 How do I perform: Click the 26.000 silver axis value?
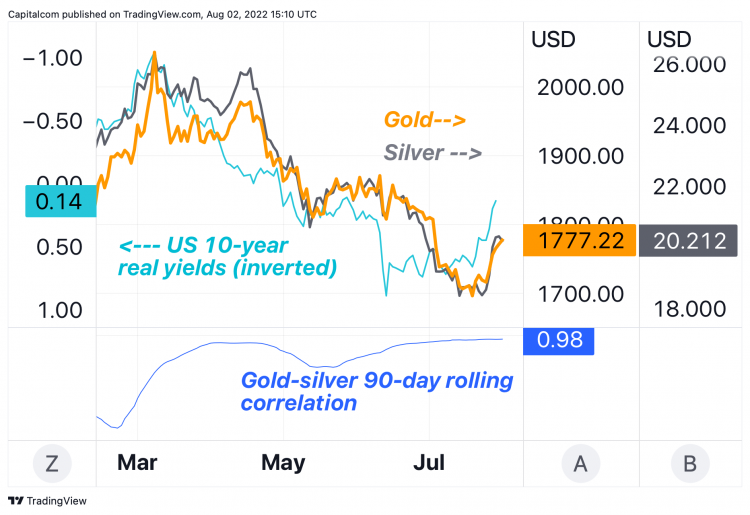[689, 65]
